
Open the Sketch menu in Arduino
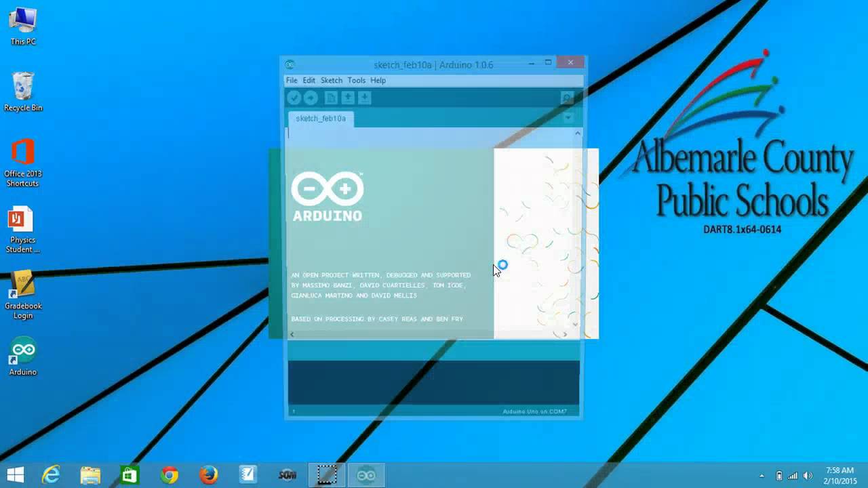pos(332,80)
